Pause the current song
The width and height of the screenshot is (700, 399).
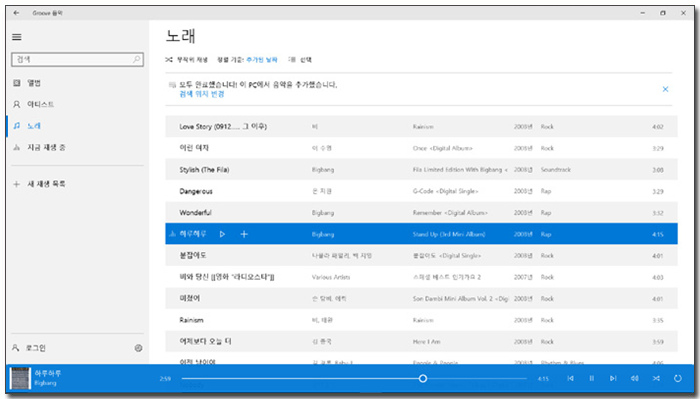(x=592, y=378)
